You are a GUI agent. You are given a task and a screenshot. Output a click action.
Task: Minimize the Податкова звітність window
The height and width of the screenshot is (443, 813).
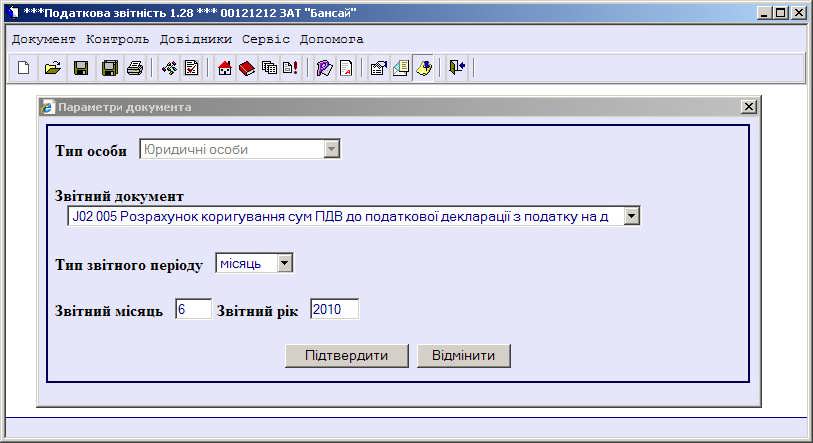pos(763,12)
